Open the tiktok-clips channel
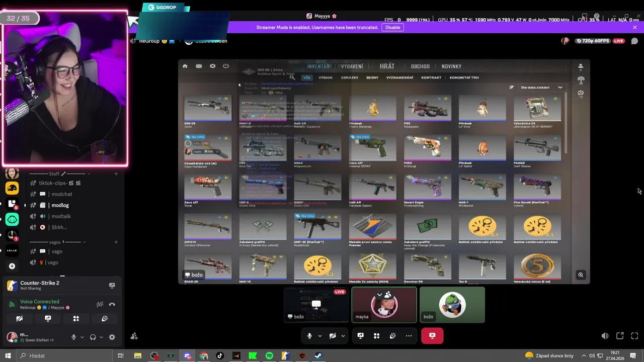644x362 pixels. pos(60,183)
